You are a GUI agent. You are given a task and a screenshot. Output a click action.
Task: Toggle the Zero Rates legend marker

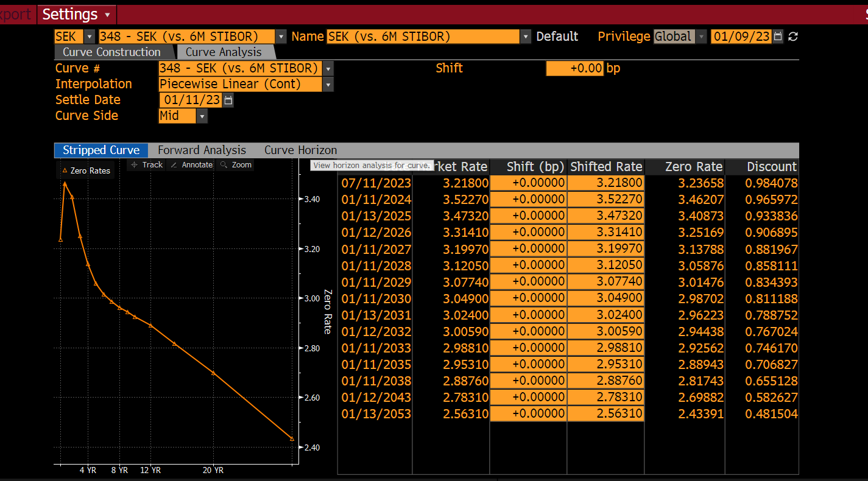click(x=86, y=170)
